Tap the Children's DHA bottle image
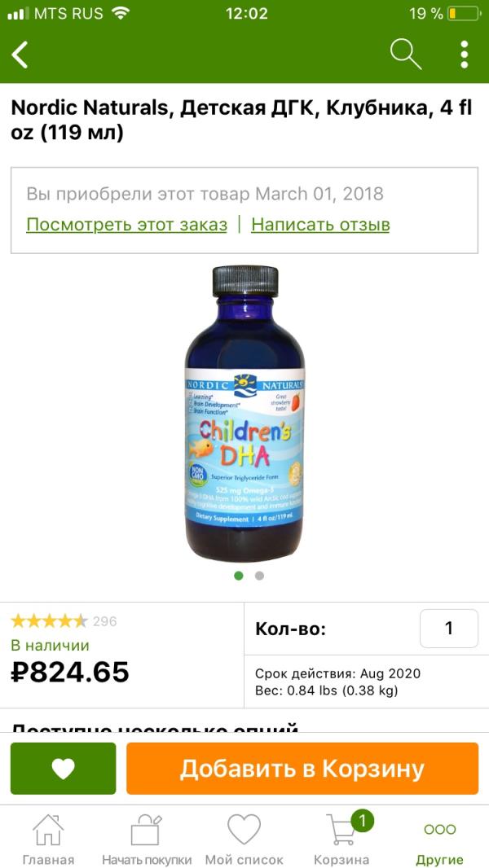The height and width of the screenshot is (868, 489). tap(244, 414)
